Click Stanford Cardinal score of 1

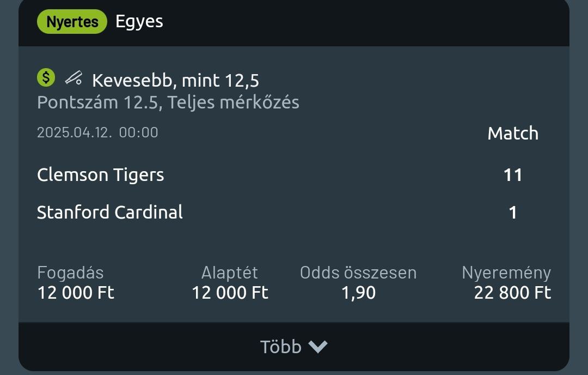tap(513, 212)
